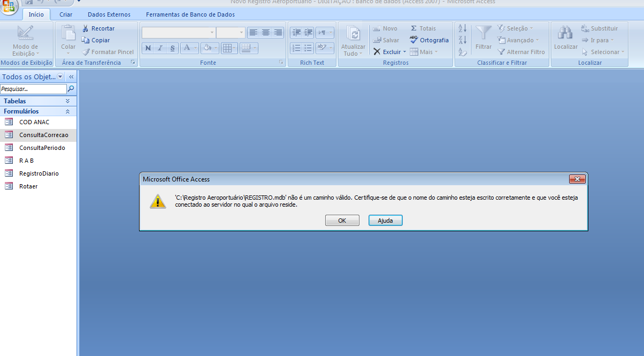Toggle underline S formatting
The height and width of the screenshot is (356, 644).
172,48
